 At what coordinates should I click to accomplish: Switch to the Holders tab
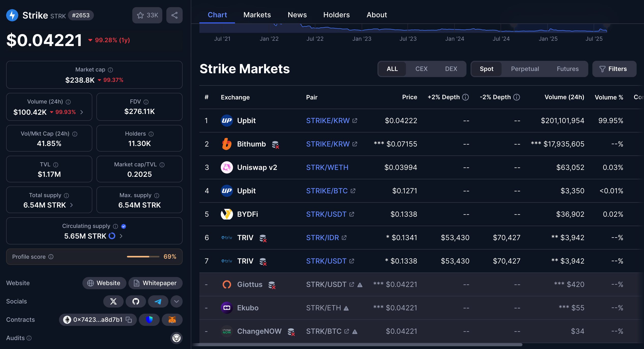click(336, 15)
